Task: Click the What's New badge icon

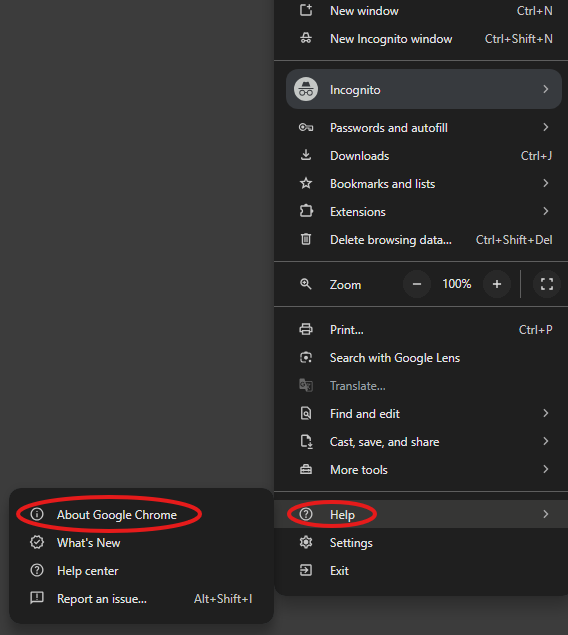Action: [37, 542]
